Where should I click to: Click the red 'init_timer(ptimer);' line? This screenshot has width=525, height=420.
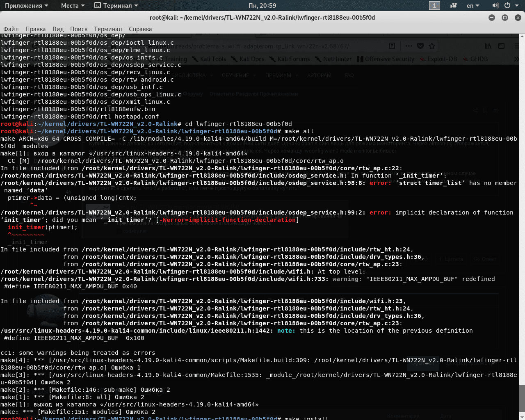[43, 227]
